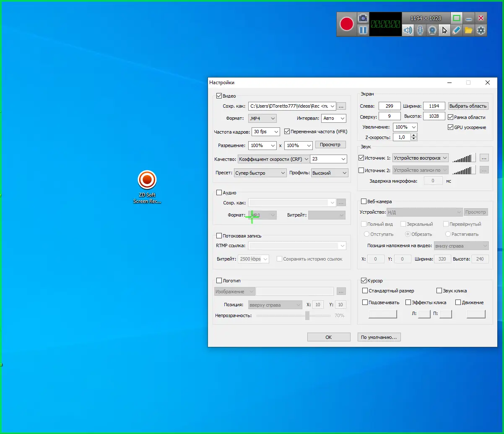Toggle microphone recording icon
This screenshot has height=434, width=504.
coord(420,30)
